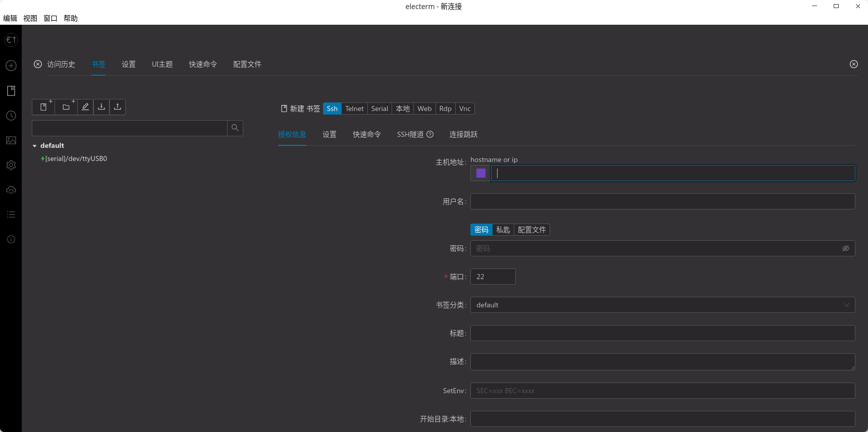Select Serial connection type
This screenshot has height=432, width=868.
coord(379,109)
